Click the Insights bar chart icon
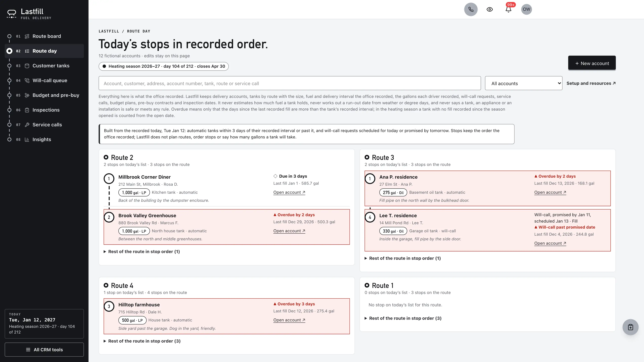This screenshot has height=362, width=644. (27, 139)
